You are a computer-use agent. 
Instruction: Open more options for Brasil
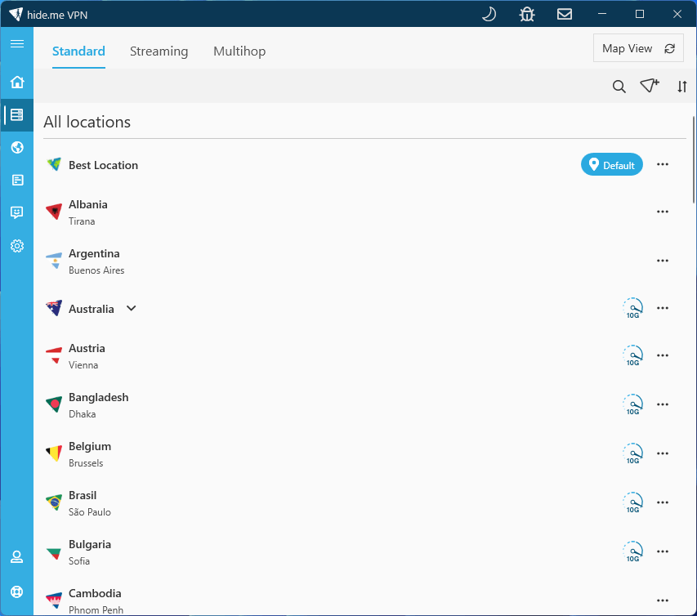click(663, 502)
